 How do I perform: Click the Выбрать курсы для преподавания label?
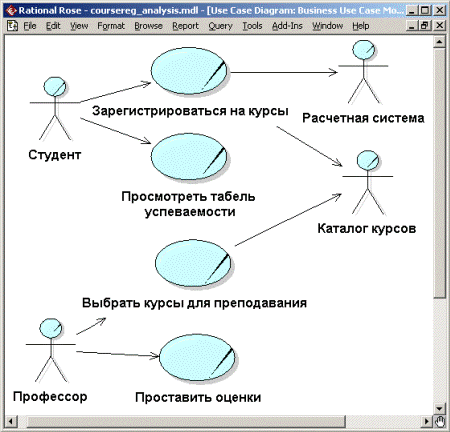pos(194,303)
